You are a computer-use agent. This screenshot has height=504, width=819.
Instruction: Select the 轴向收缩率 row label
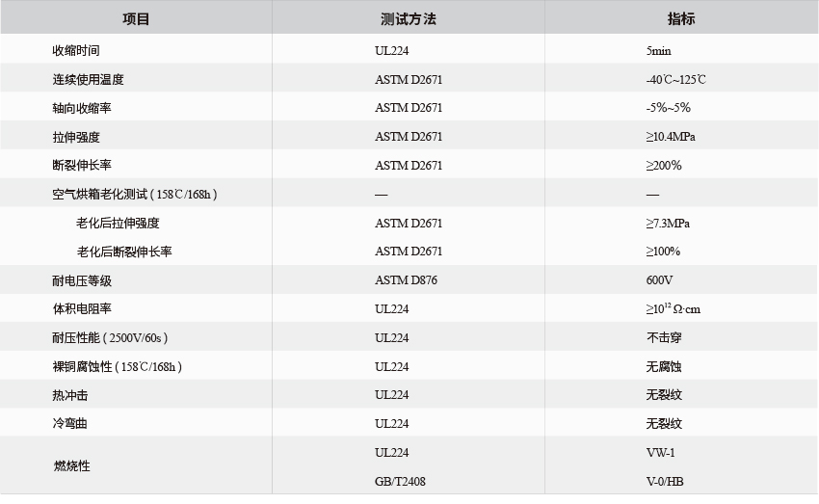click(x=82, y=108)
